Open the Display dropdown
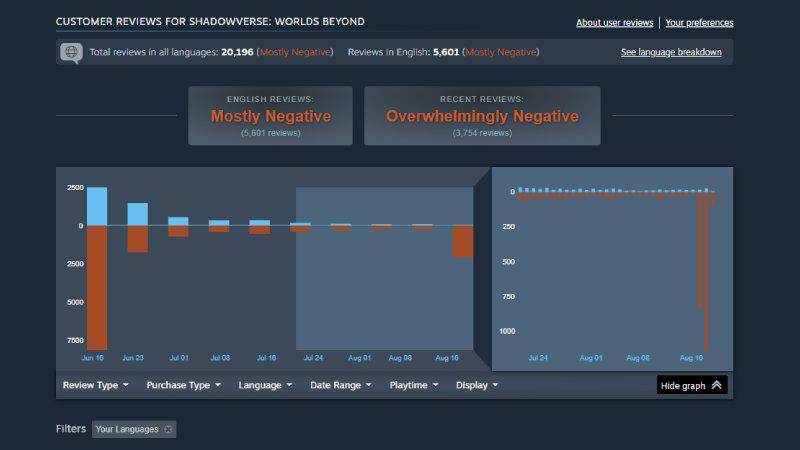This screenshot has width=800, height=450. 477,385
